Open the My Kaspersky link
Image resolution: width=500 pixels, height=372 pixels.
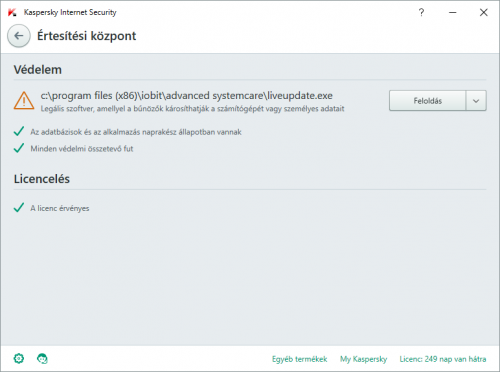[x=363, y=359]
